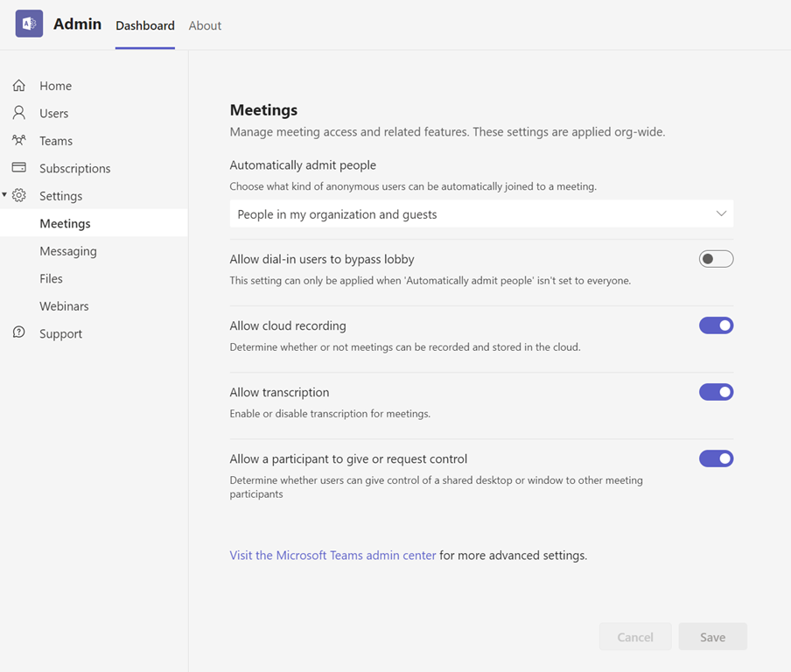Switch to the About tab
The height and width of the screenshot is (672, 791).
(x=205, y=25)
